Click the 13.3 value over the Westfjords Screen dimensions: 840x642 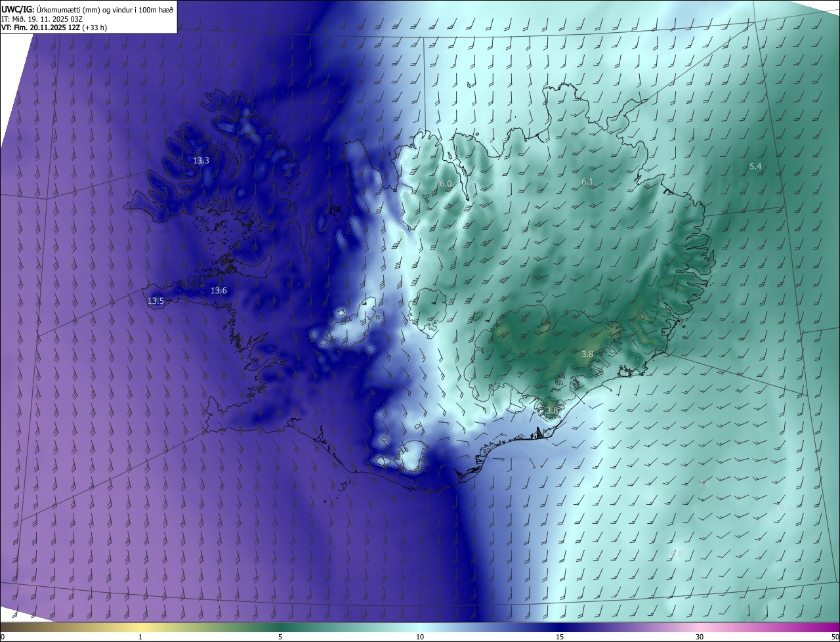point(201,160)
